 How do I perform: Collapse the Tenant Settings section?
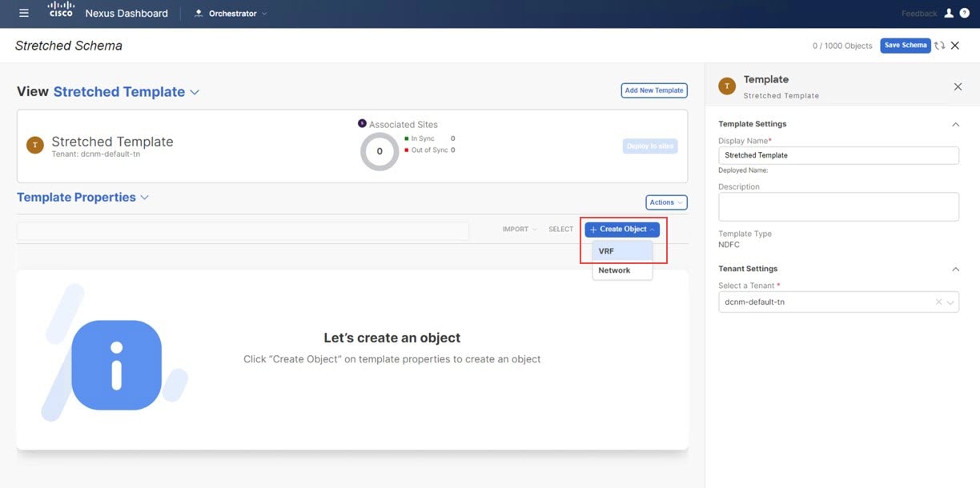click(955, 270)
